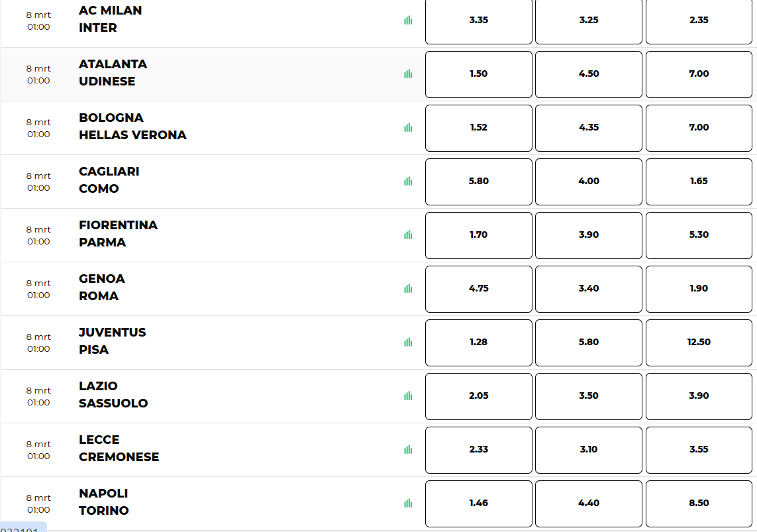
Task: Bet on Como to win at 1.65
Action: pos(699,182)
